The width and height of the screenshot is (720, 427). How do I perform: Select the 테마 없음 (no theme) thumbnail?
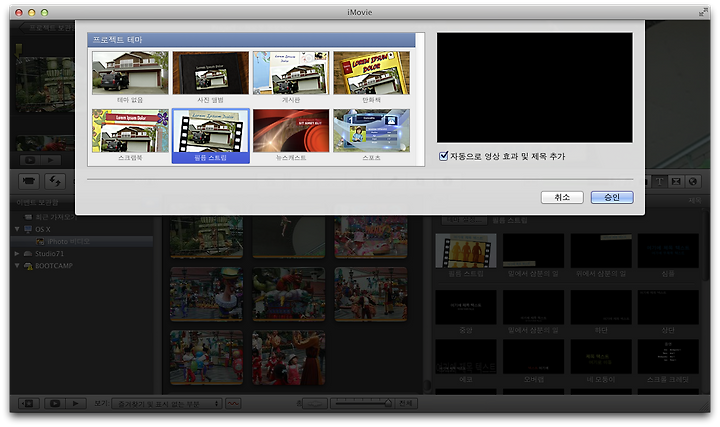point(130,73)
